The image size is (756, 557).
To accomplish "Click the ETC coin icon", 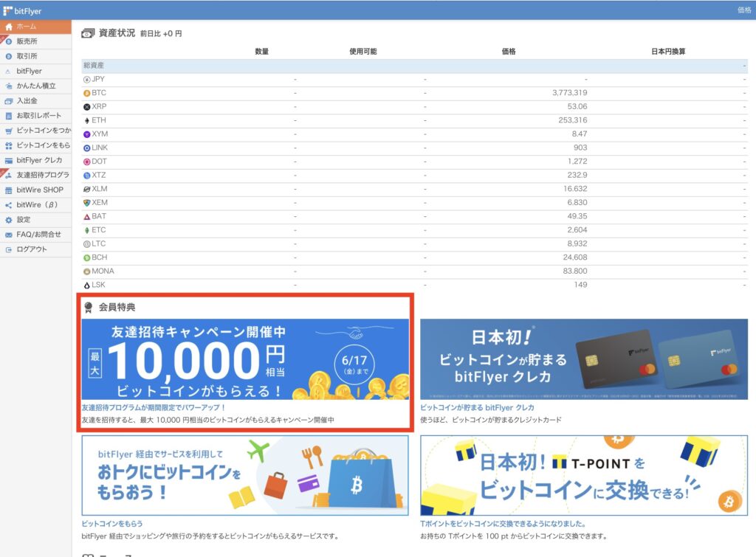I will (87, 230).
